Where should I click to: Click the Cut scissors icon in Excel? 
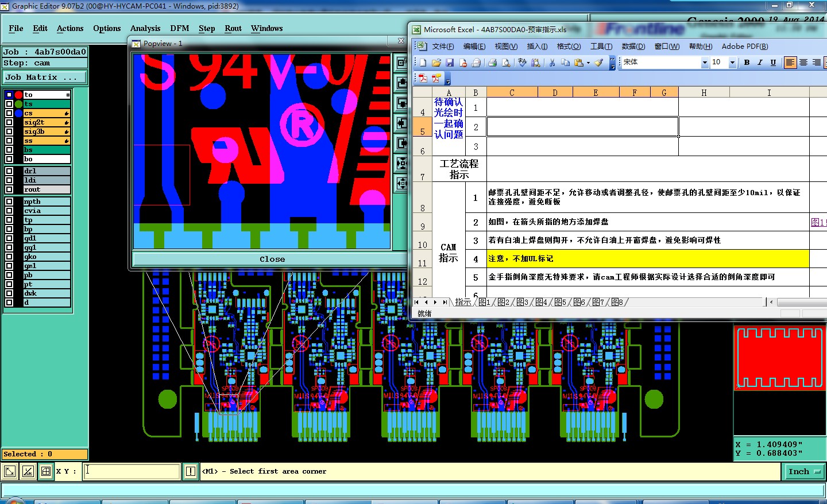pos(552,63)
